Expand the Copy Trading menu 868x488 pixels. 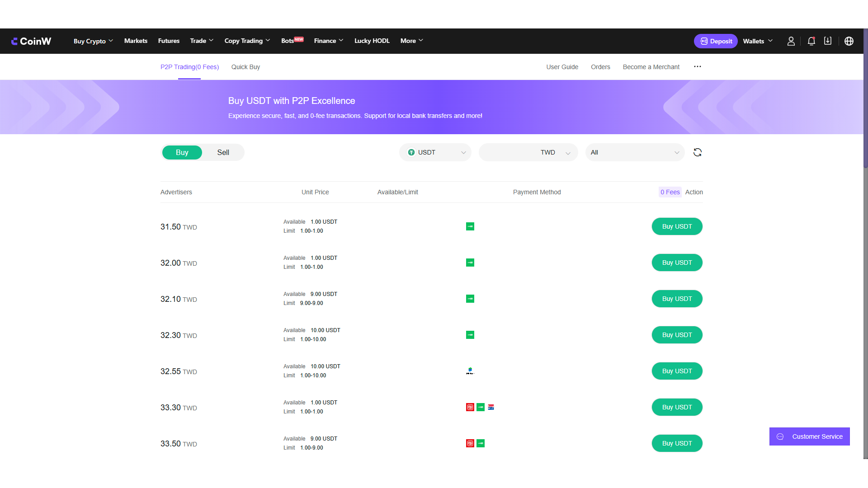[247, 41]
